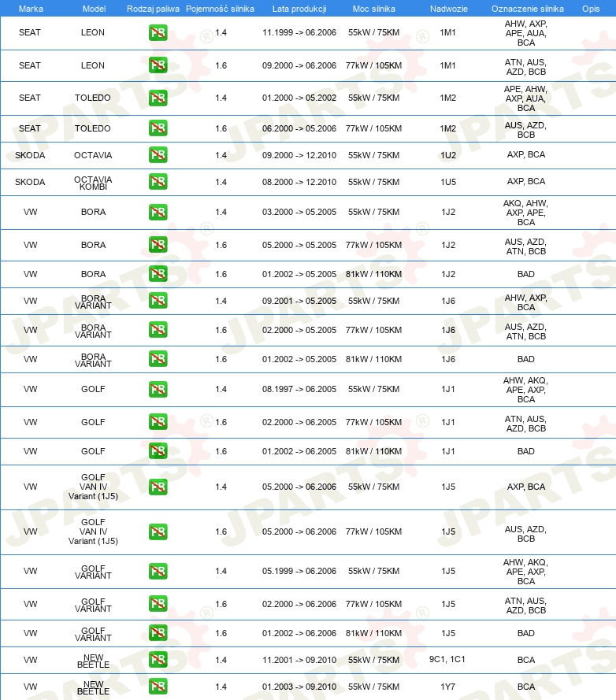The image size is (616, 700).
Task: Click production years 08.2000 -> 12.2010
Action: 299,182
